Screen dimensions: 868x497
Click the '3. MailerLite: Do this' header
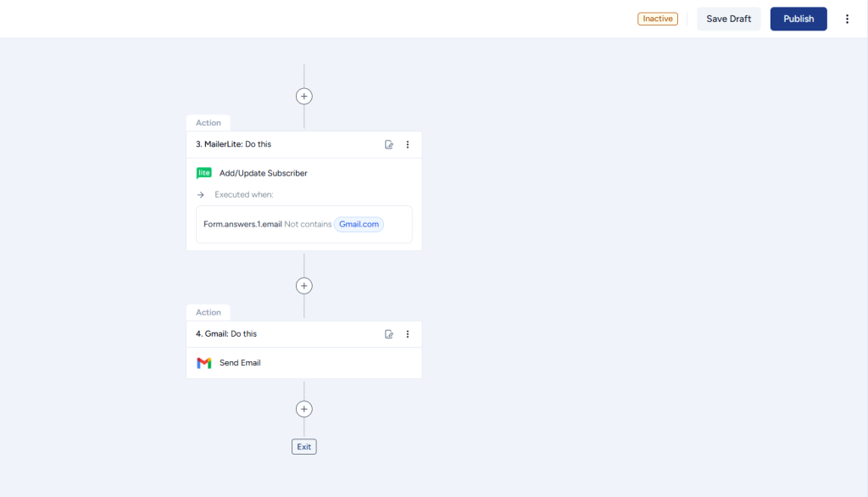(234, 145)
